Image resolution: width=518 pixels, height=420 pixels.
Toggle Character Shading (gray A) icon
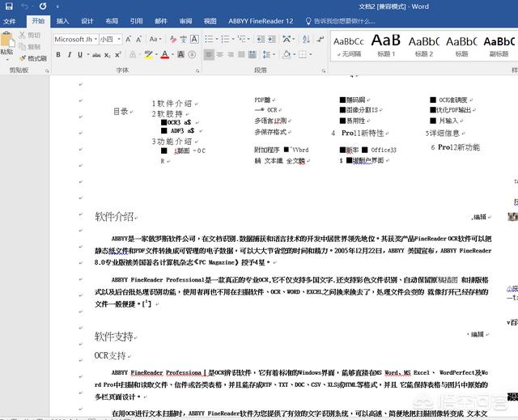coord(180,55)
